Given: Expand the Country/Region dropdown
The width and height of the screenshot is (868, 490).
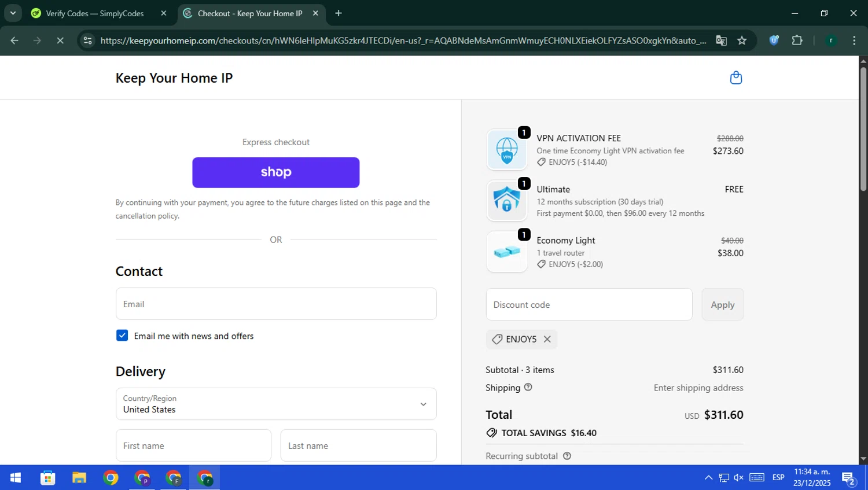Looking at the screenshot, I should click(x=276, y=404).
